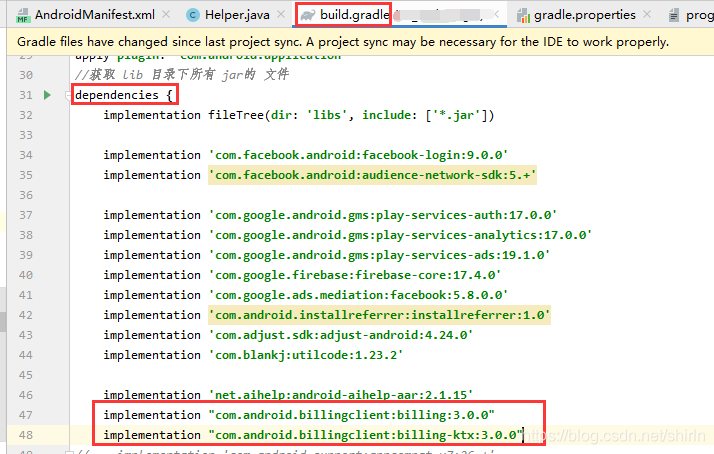The width and height of the screenshot is (714, 454).
Task: Click the Chinese comment on line 30
Action: (182, 75)
